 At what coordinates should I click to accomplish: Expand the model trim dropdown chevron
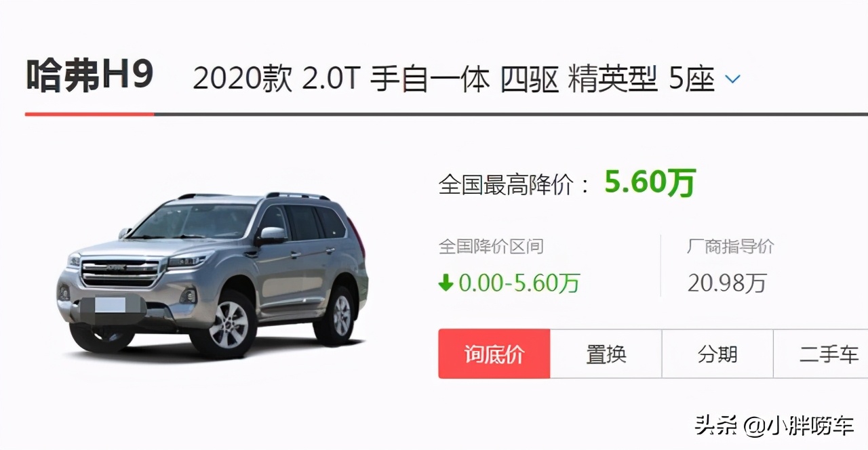[732, 80]
